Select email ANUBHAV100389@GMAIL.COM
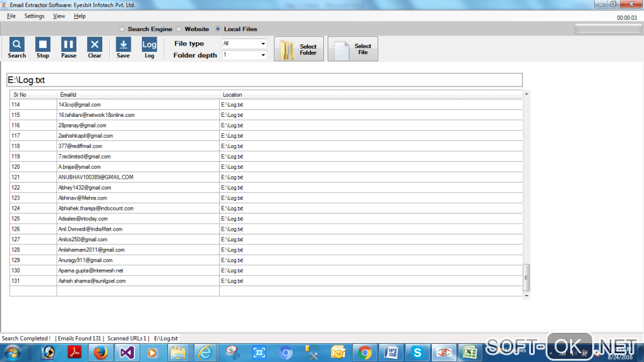 point(96,177)
